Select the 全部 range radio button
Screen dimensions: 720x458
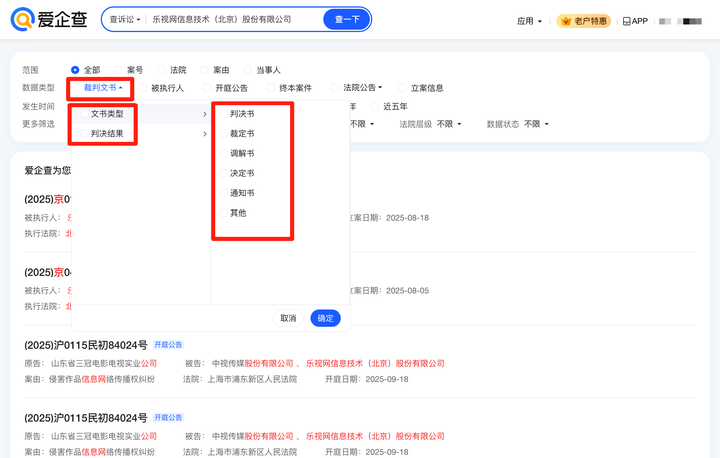point(75,70)
